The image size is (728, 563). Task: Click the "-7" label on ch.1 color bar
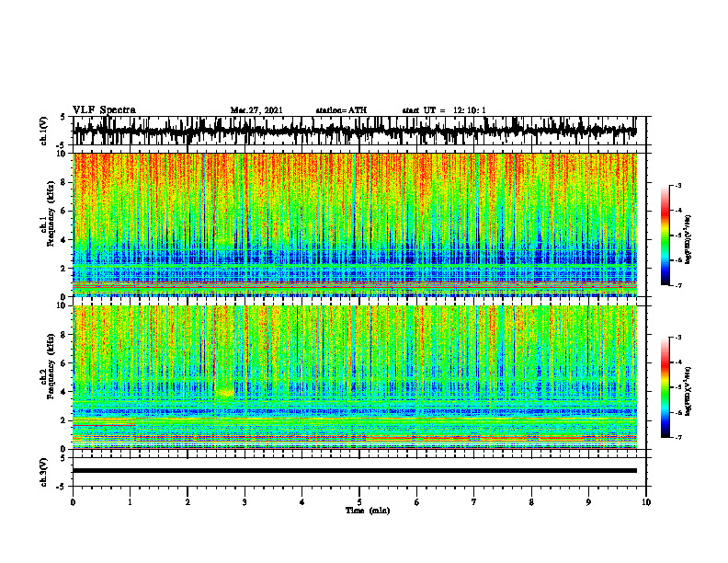click(678, 285)
